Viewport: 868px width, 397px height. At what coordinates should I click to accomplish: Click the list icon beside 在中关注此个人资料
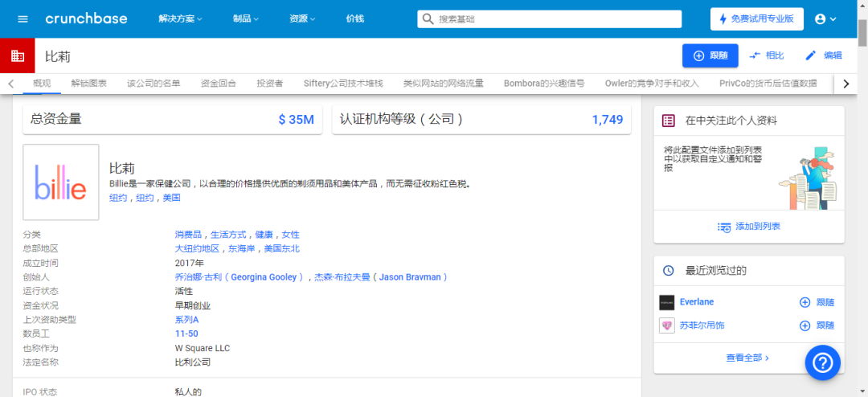(x=668, y=121)
